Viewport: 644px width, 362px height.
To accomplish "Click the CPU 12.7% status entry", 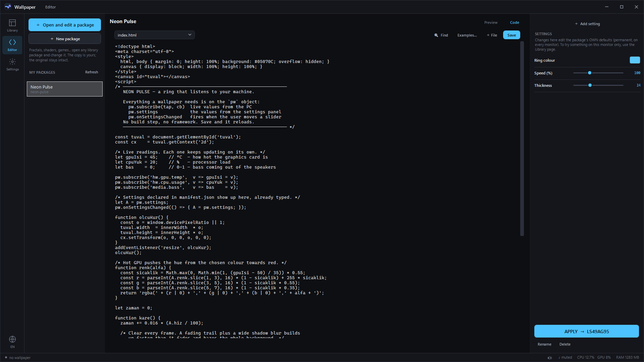I will (586, 358).
